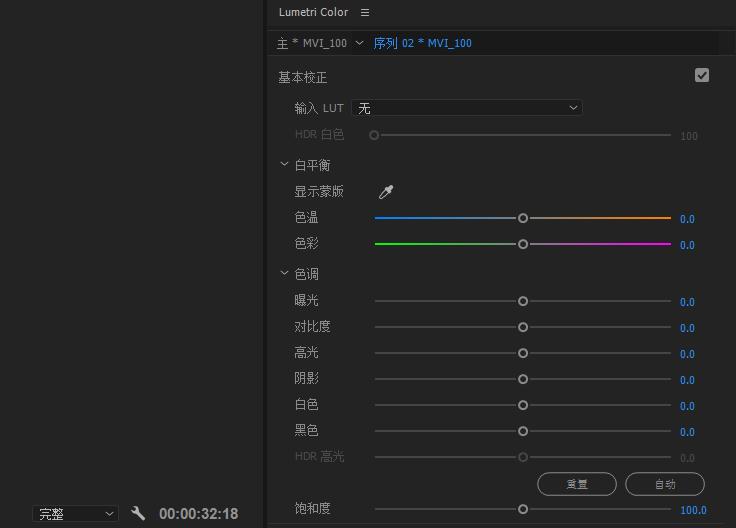This screenshot has height=528, width=736.
Task: Click the timecode 00:00:32:18
Action: [198, 514]
